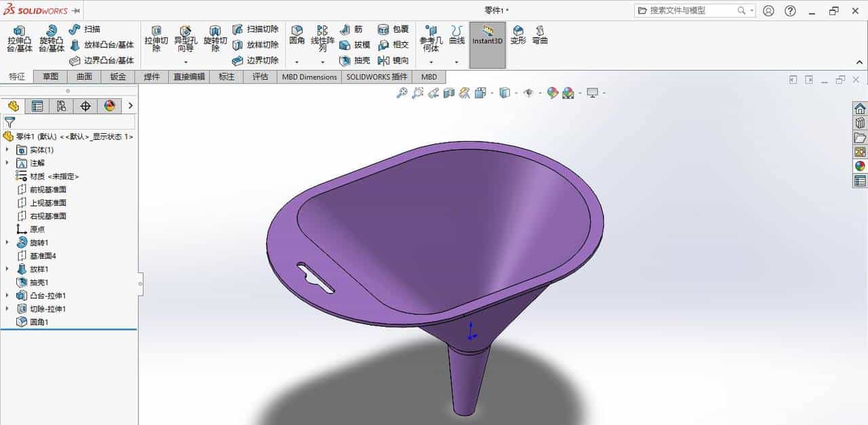Open the 异型孔向导 Hole Wizard
The width and height of the screenshot is (868, 425).
click(185, 39)
